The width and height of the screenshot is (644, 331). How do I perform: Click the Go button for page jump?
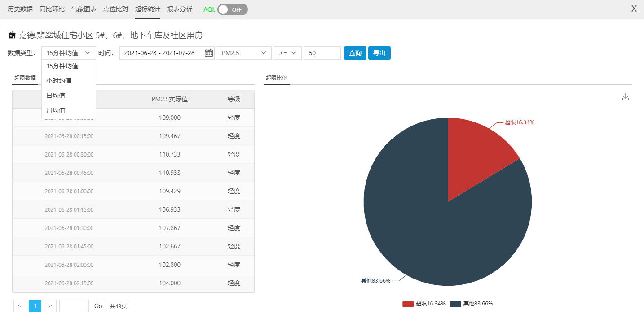98,306
